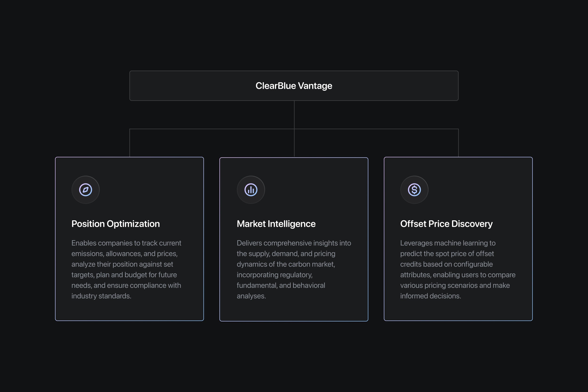Click the text 'Enables companies to track current'

126,243
